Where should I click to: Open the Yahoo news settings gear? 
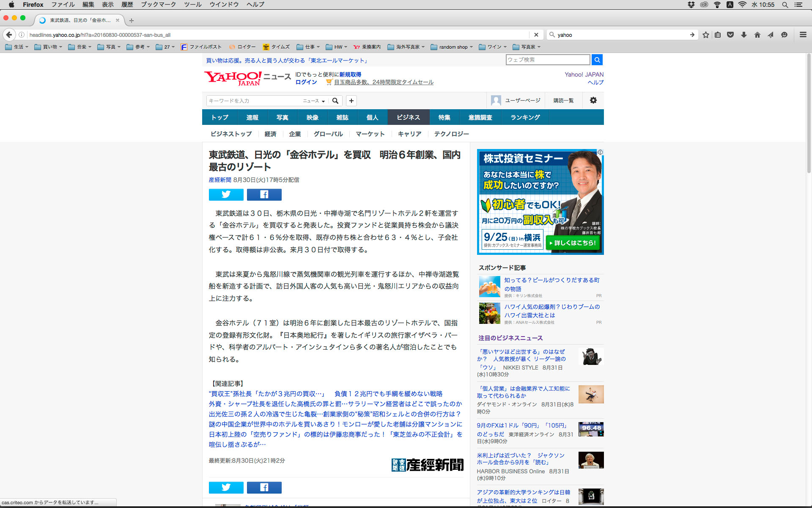pos(593,100)
